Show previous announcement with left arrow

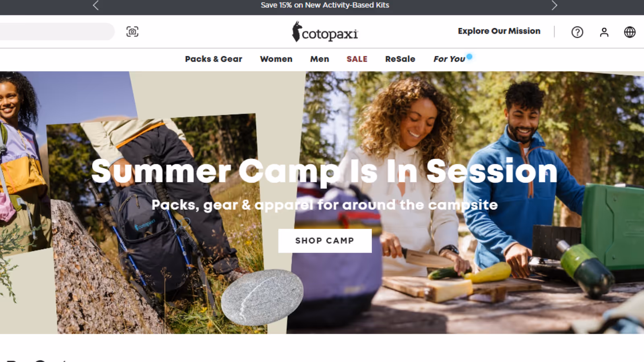pos(96,5)
